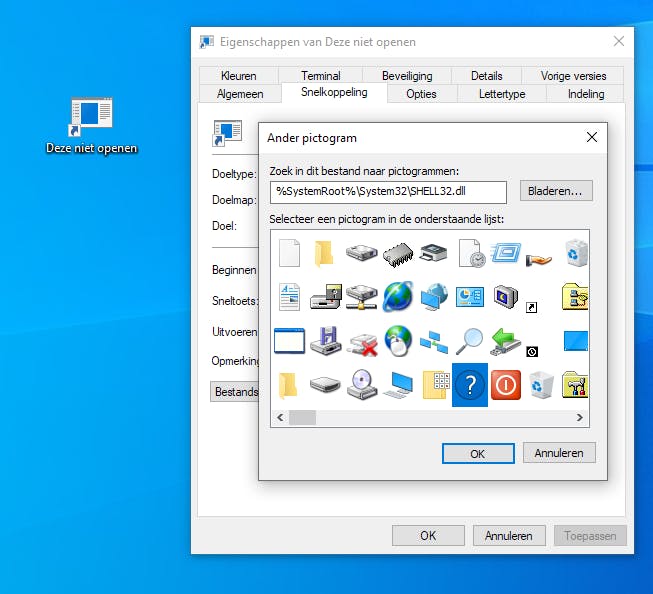Pick the red power button icon
The image size is (653, 594).
coord(505,384)
